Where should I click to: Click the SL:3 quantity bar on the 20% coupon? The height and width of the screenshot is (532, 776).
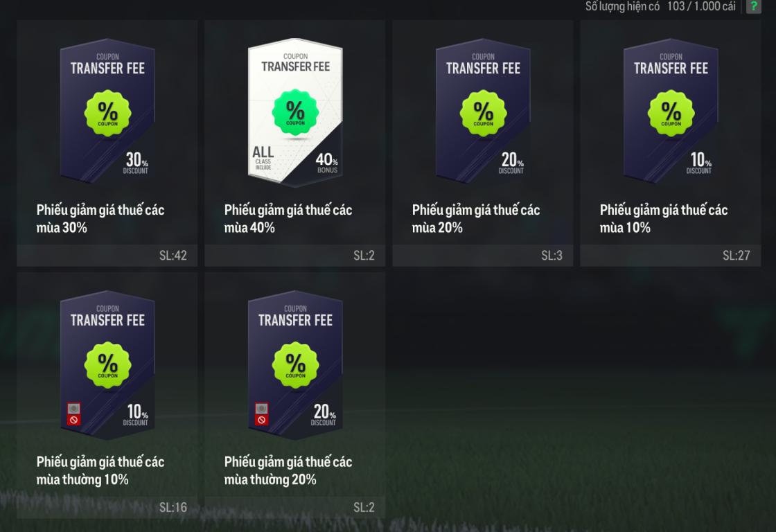point(482,256)
